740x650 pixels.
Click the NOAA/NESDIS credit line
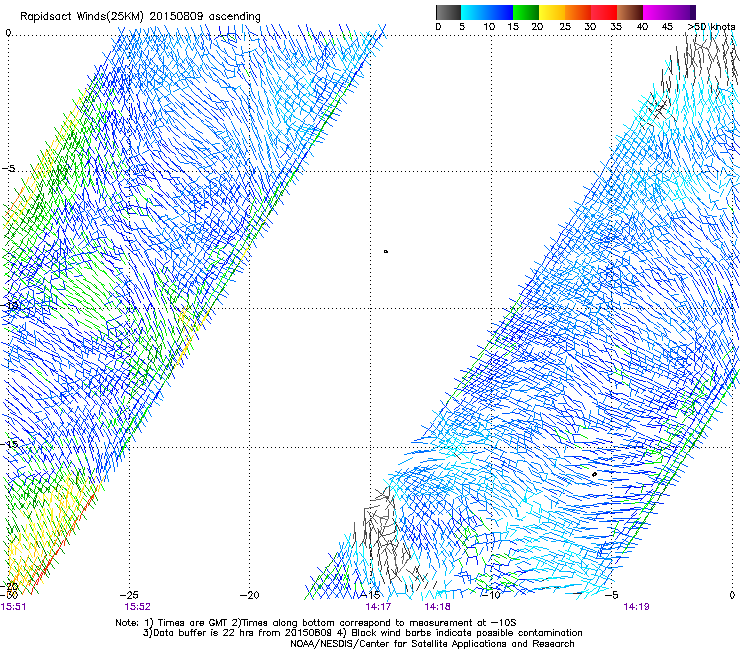click(x=432, y=644)
